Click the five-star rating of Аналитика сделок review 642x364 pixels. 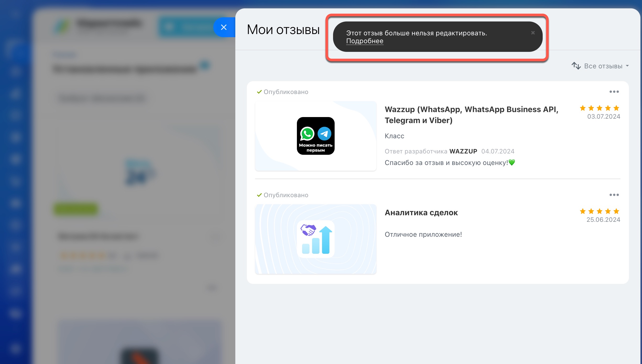pyautogui.click(x=599, y=211)
